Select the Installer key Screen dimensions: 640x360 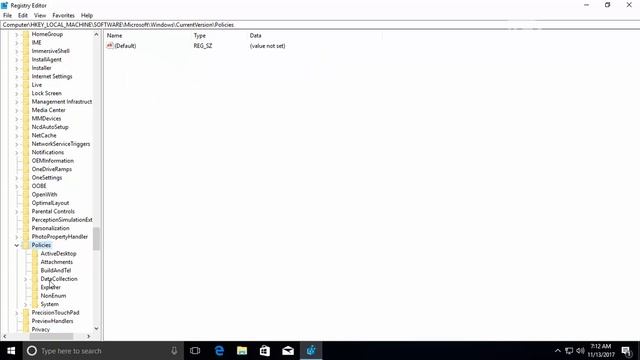41,68
